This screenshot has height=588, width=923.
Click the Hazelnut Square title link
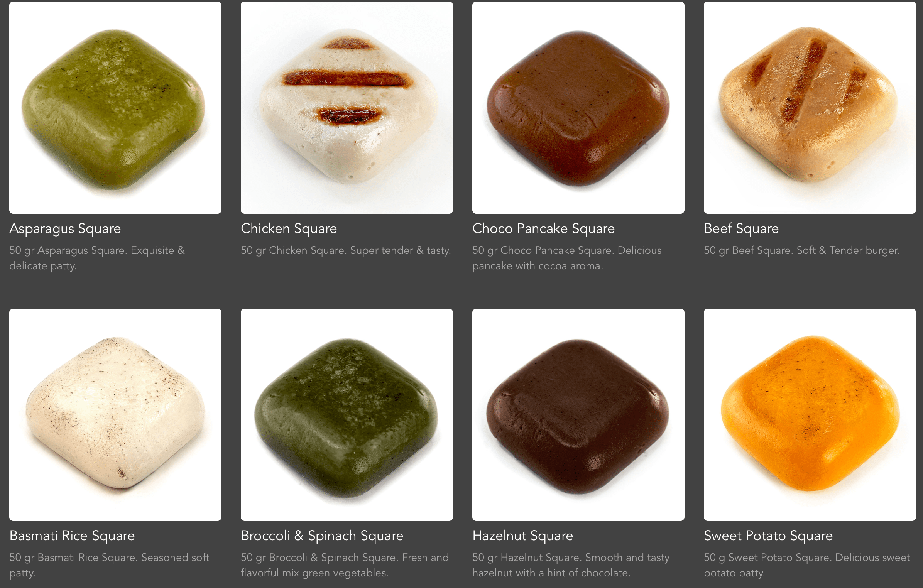pos(523,536)
